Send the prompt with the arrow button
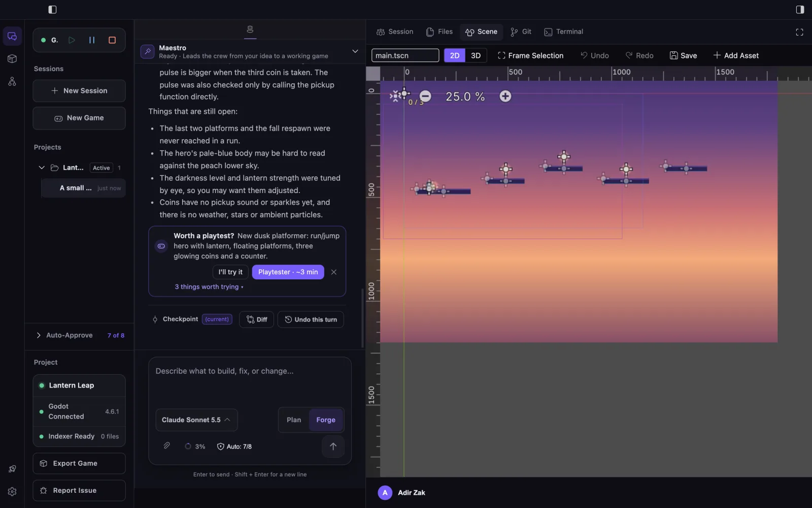The width and height of the screenshot is (812, 508). coord(333,447)
